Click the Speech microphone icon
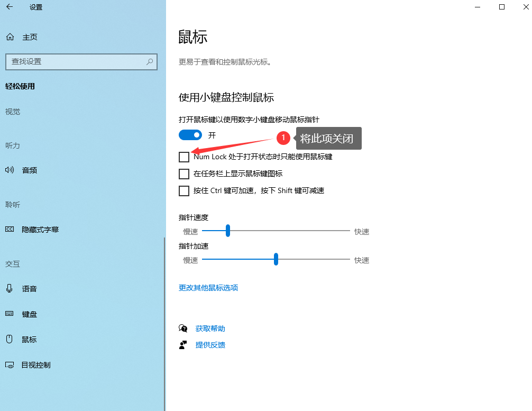 click(x=10, y=289)
